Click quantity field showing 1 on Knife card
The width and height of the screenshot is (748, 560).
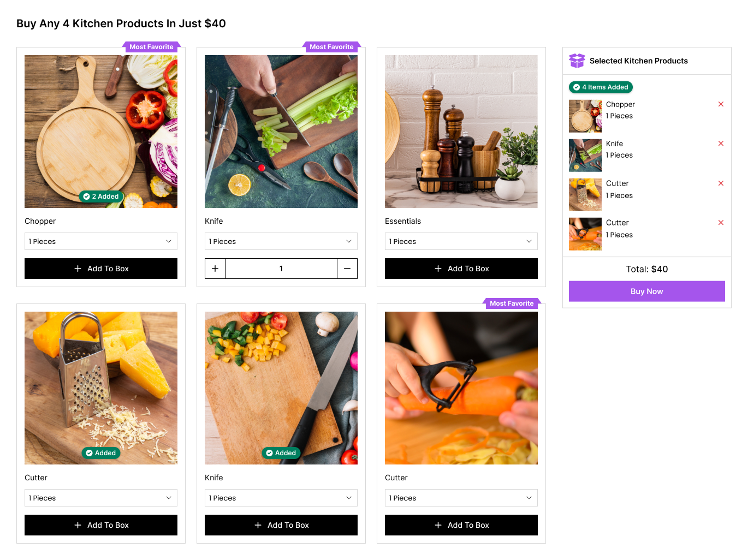point(281,269)
